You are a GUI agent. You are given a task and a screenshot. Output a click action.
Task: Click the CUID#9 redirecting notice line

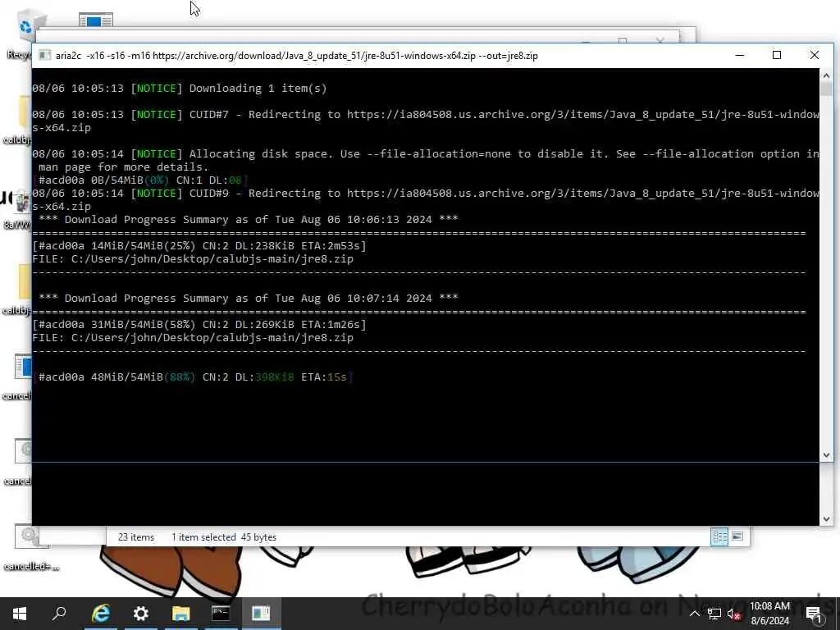[426, 200]
